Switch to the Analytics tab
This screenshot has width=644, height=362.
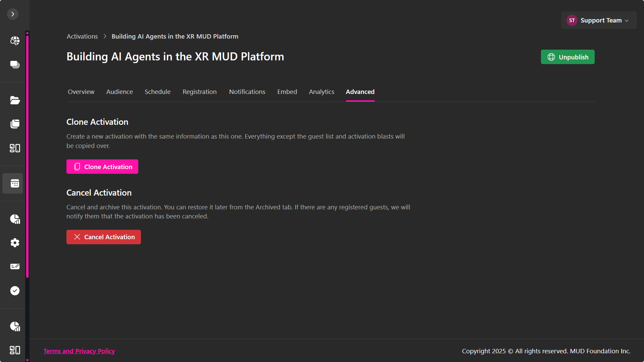[321, 92]
